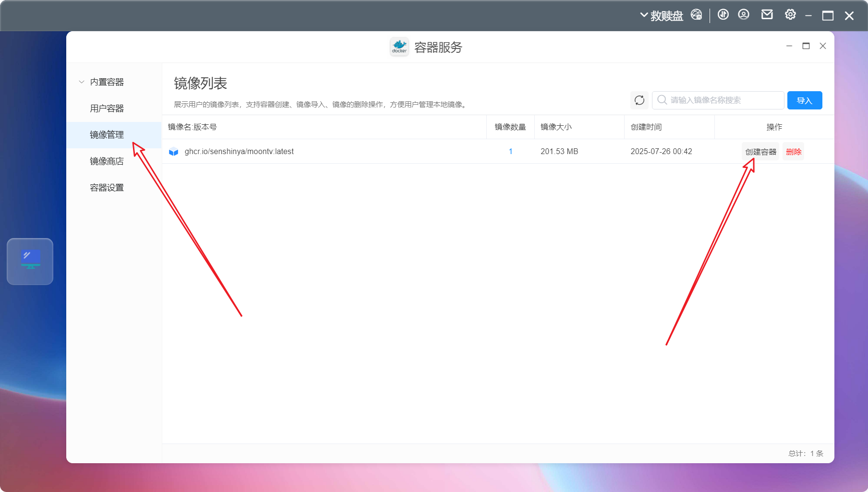The height and width of the screenshot is (492, 868).
Task: Go to 镜像商店 in the sidebar
Action: (x=107, y=161)
